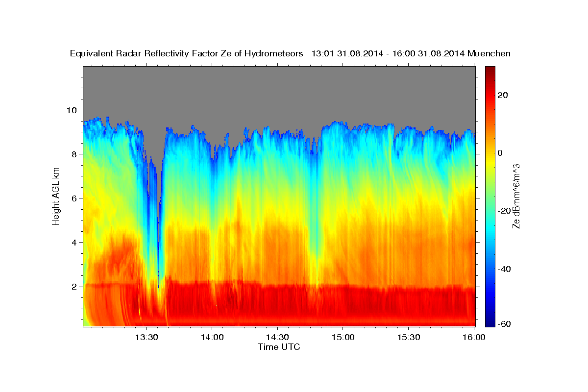
Task: Click the 'Time UTC' axis label
Action: (279, 347)
